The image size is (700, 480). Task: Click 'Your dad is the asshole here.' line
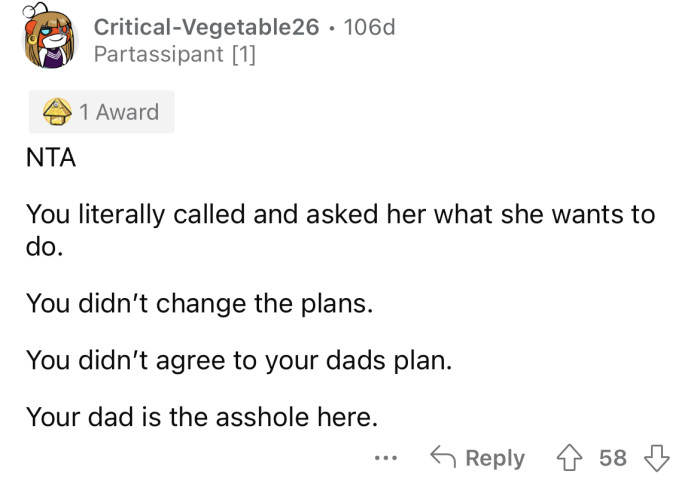(x=201, y=414)
